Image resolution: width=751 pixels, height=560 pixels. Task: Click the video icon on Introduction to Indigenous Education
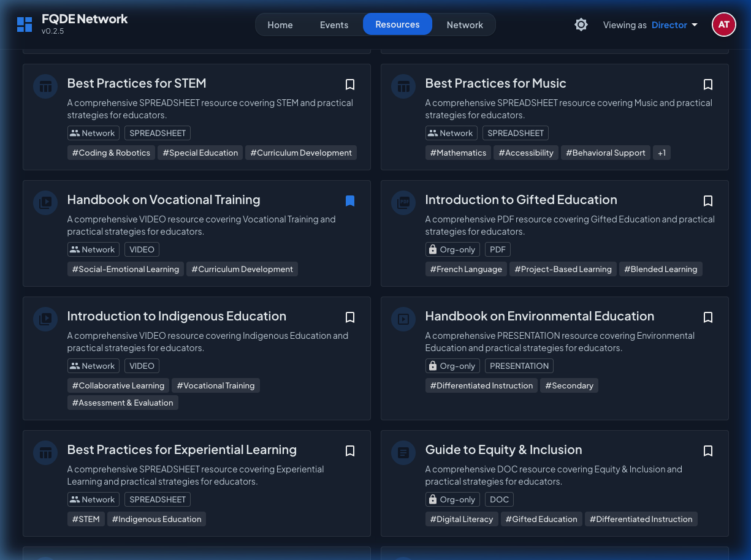[x=45, y=319]
